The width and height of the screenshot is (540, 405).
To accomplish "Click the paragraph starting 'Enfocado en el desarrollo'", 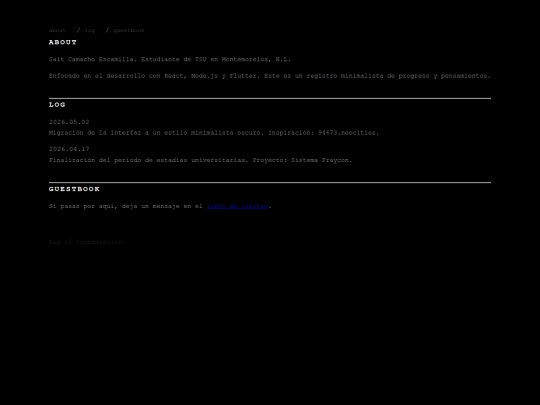I will pyautogui.click(x=270, y=76).
